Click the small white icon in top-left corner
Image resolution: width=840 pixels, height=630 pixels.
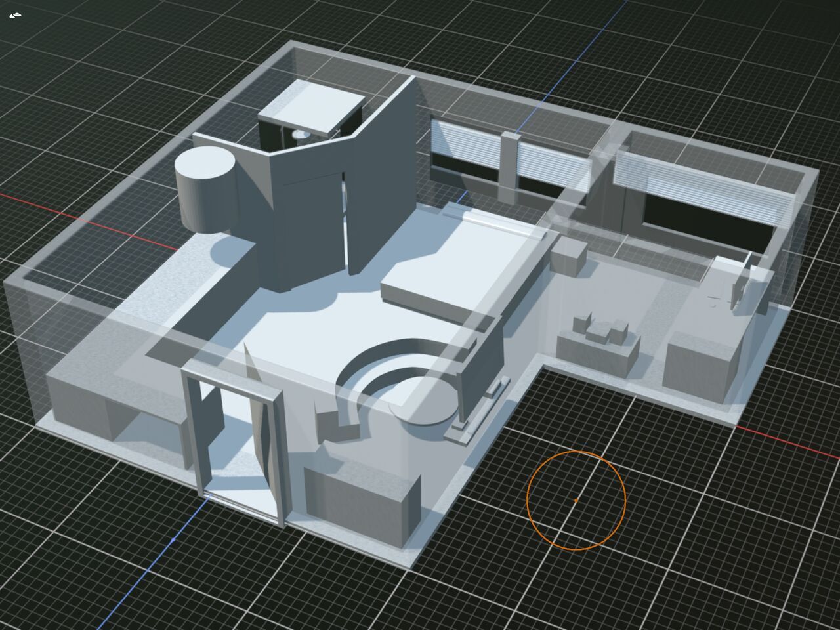[x=16, y=14]
